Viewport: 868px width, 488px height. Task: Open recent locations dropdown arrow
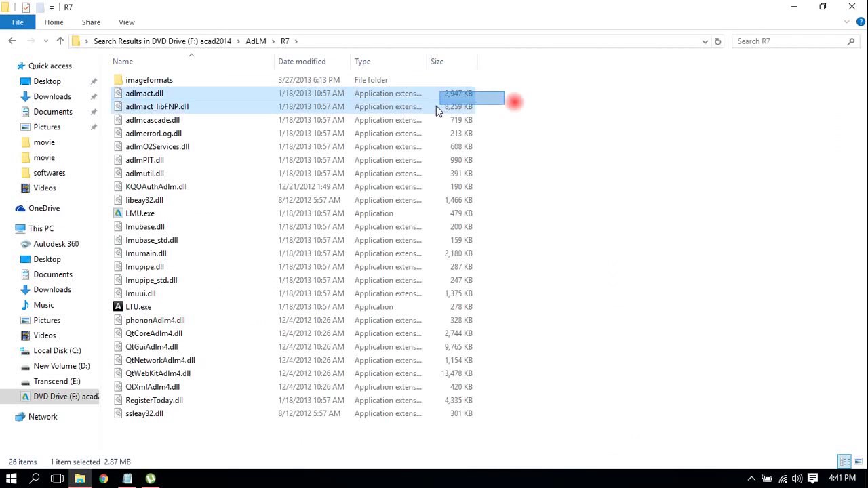click(47, 41)
